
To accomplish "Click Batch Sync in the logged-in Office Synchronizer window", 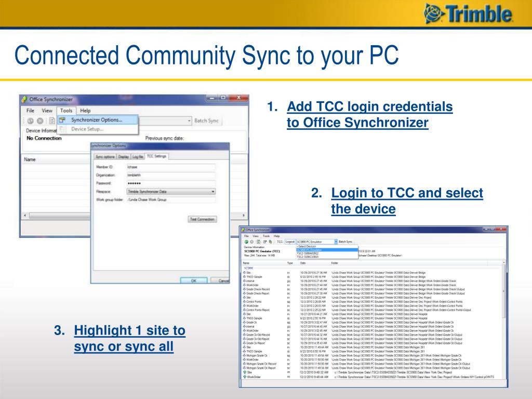I will [x=345, y=242].
